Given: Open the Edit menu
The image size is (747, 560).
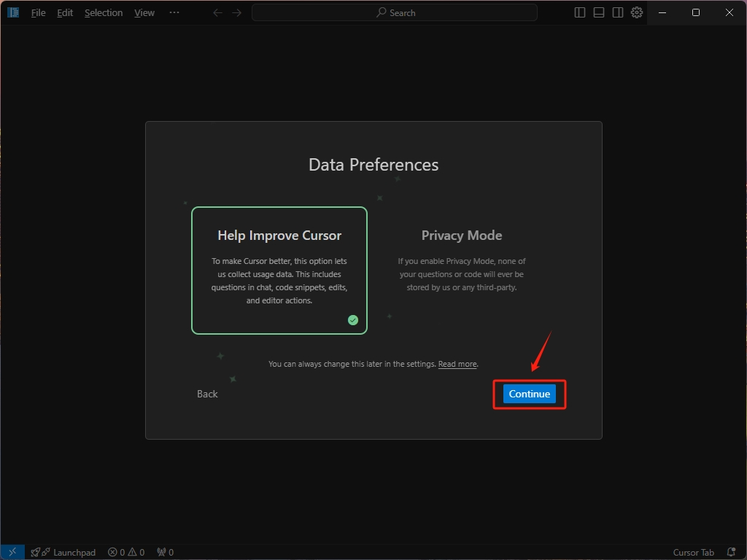Looking at the screenshot, I should coord(65,13).
